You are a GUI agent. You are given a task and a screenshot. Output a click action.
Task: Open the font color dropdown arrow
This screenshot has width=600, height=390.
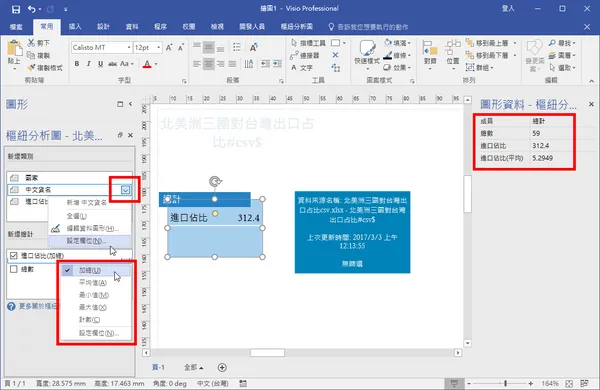(x=156, y=64)
